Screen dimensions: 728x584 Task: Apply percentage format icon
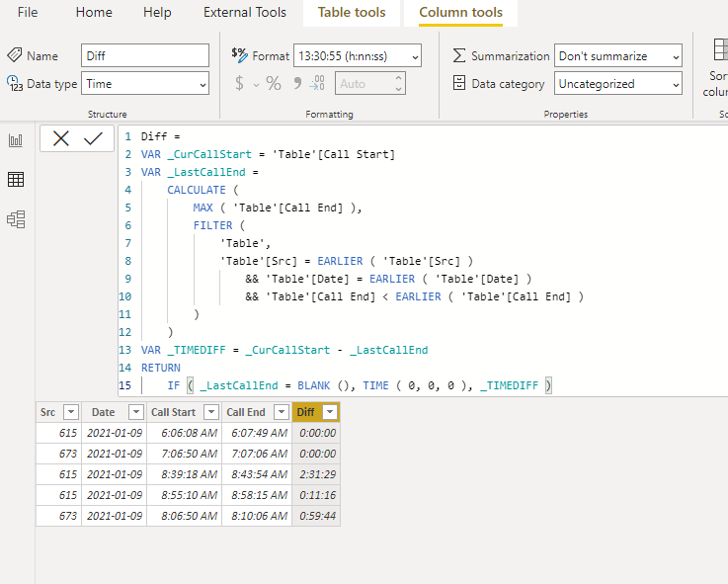[x=274, y=84]
